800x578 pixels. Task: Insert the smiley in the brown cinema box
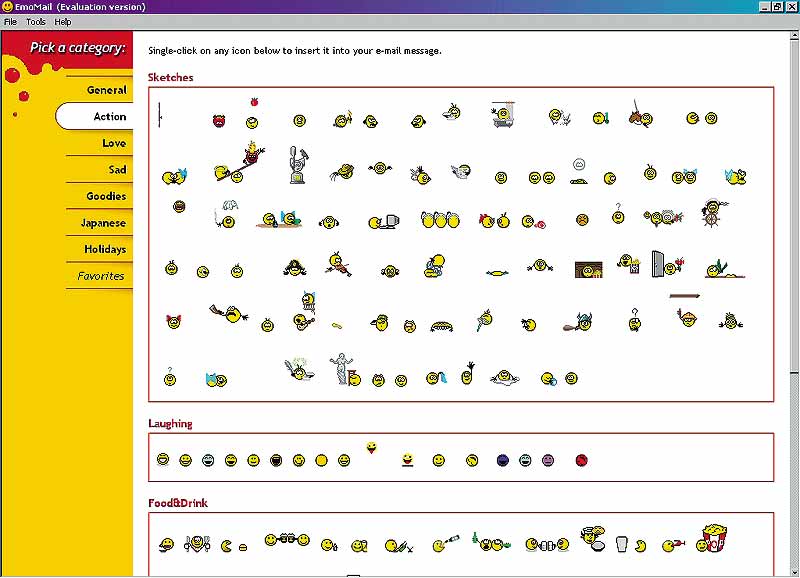point(588,269)
